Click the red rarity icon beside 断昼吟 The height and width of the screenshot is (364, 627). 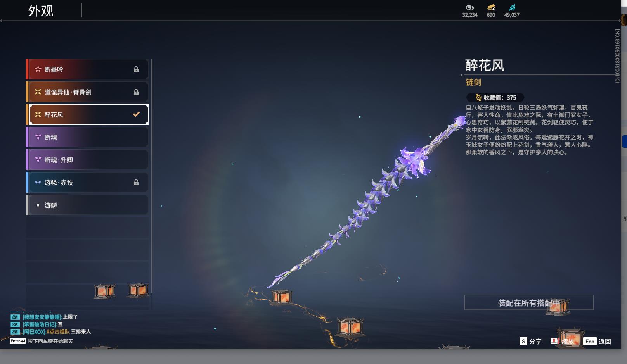coord(38,69)
